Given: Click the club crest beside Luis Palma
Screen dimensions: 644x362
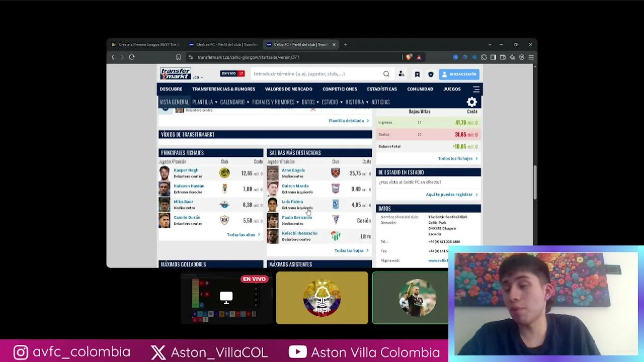Looking at the screenshot, I should [336, 205].
